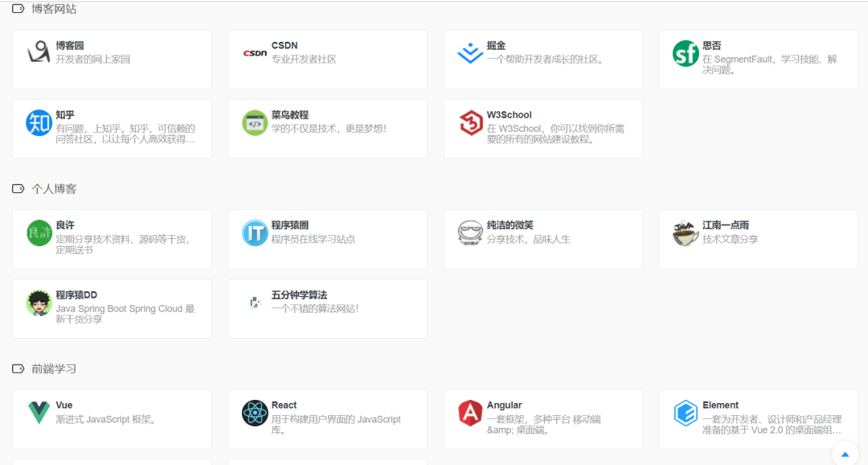Screen dimensions: 868x465
Task: Click description 程序员在线学习站点
Action: coord(313,240)
